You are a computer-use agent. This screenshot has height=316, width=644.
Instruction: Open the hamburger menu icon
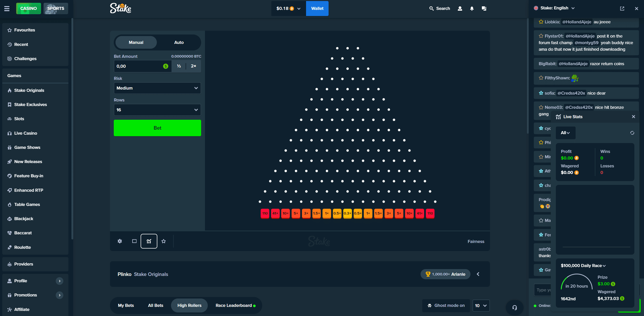tap(7, 9)
